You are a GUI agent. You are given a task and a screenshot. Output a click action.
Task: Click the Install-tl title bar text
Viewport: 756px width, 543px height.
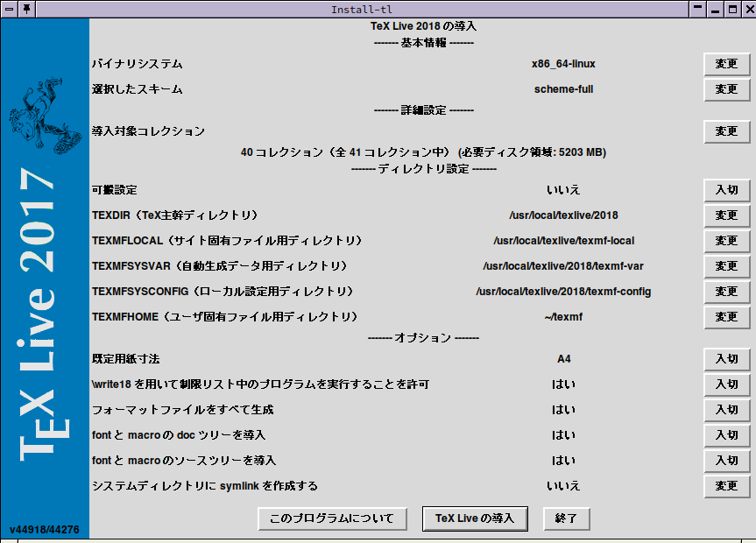pos(362,9)
